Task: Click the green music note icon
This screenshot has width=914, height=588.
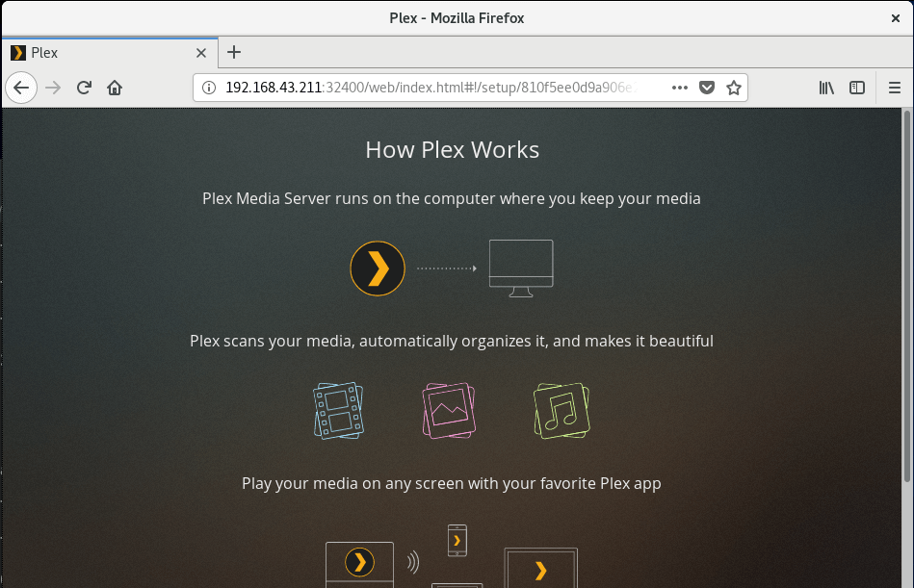Action: click(561, 410)
